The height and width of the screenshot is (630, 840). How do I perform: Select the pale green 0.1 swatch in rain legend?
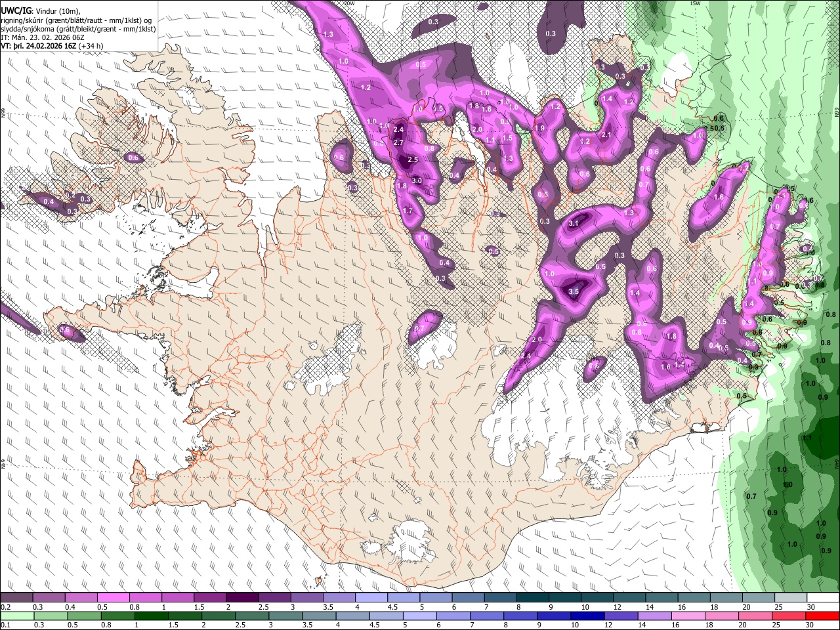click(x=17, y=616)
